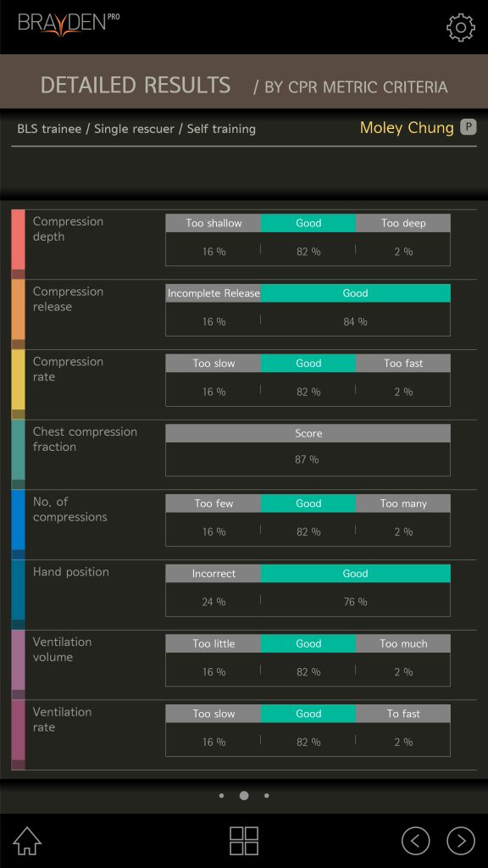Click the red Compression depth color bar

click(19, 239)
